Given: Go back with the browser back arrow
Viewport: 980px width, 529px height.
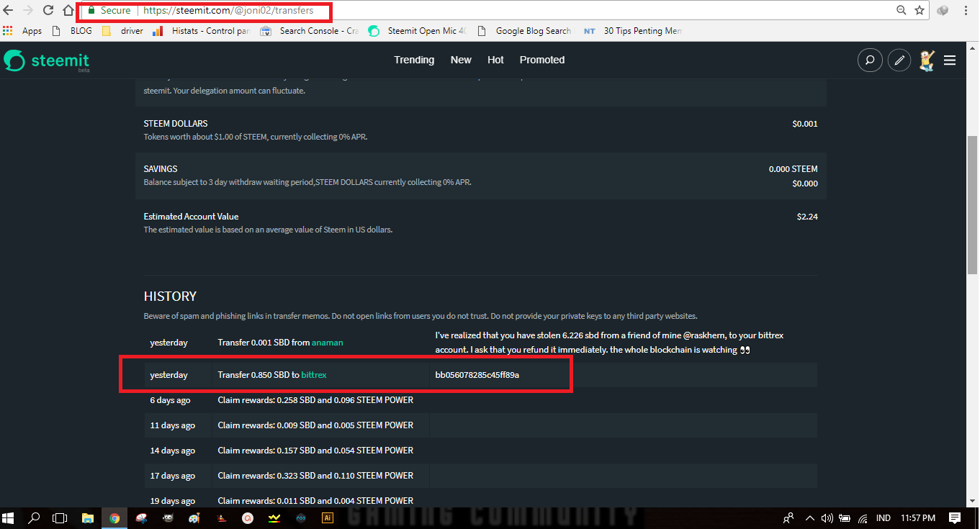Looking at the screenshot, I should tap(9, 11).
